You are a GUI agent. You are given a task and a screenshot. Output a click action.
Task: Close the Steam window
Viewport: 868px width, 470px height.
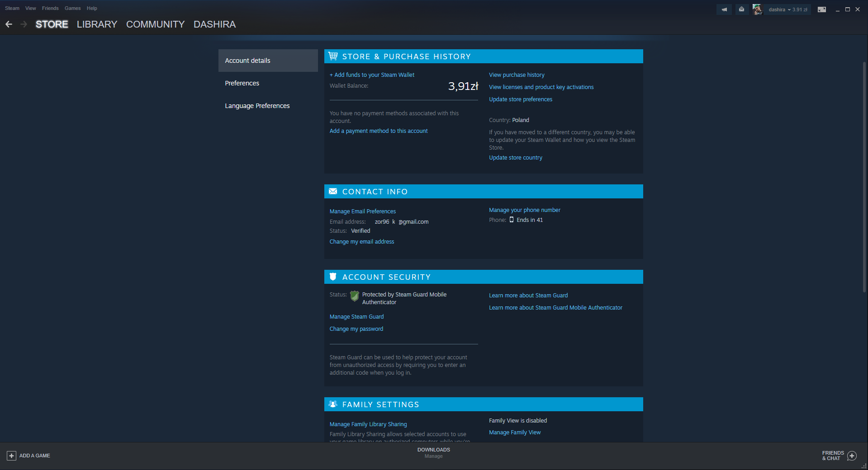(858, 9)
